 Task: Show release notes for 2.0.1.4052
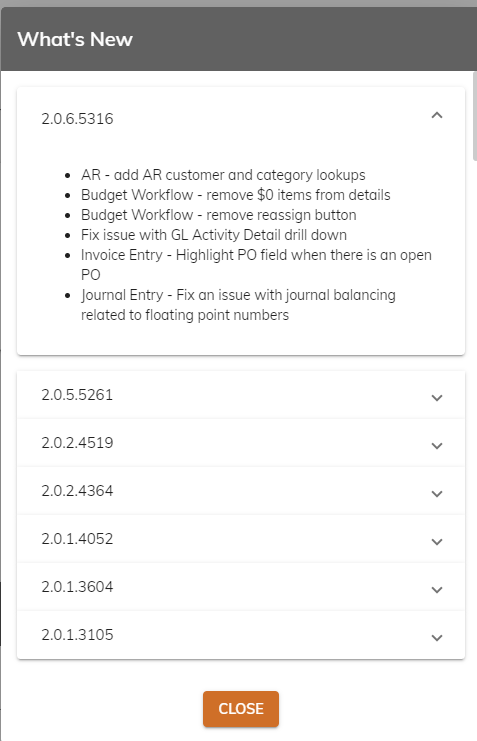(241, 539)
